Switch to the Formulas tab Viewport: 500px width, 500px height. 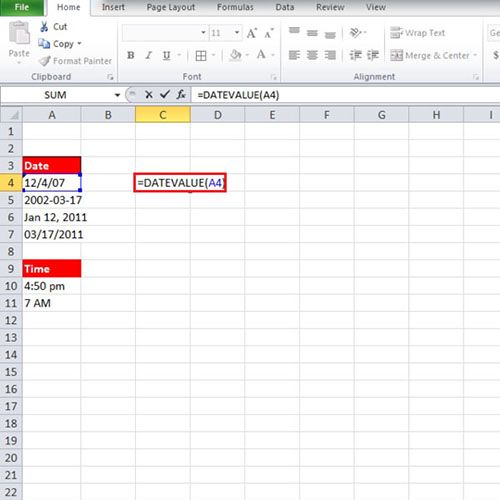pyautogui.click(x=235, y=7)
